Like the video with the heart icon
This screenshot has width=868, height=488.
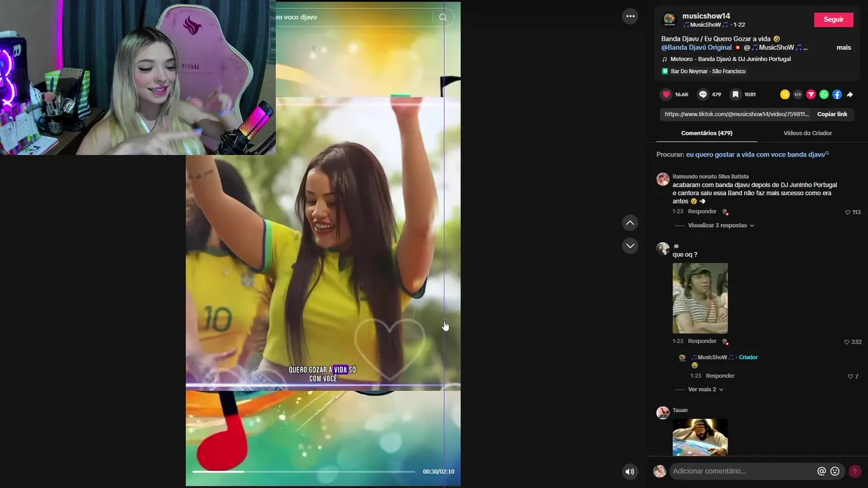click(667, 94)
